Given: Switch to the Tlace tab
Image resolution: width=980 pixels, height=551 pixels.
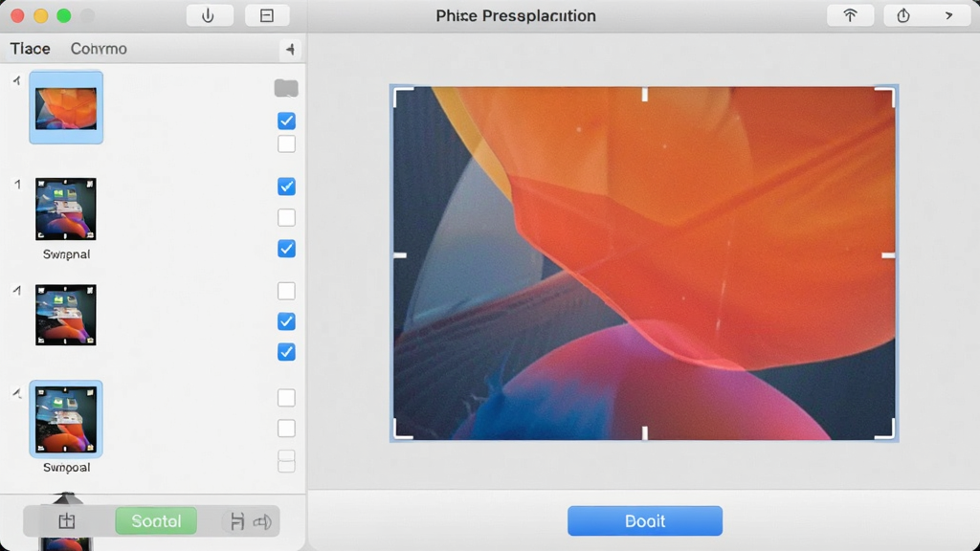Looking at the screenshot, I should click(x=30, y=49).
